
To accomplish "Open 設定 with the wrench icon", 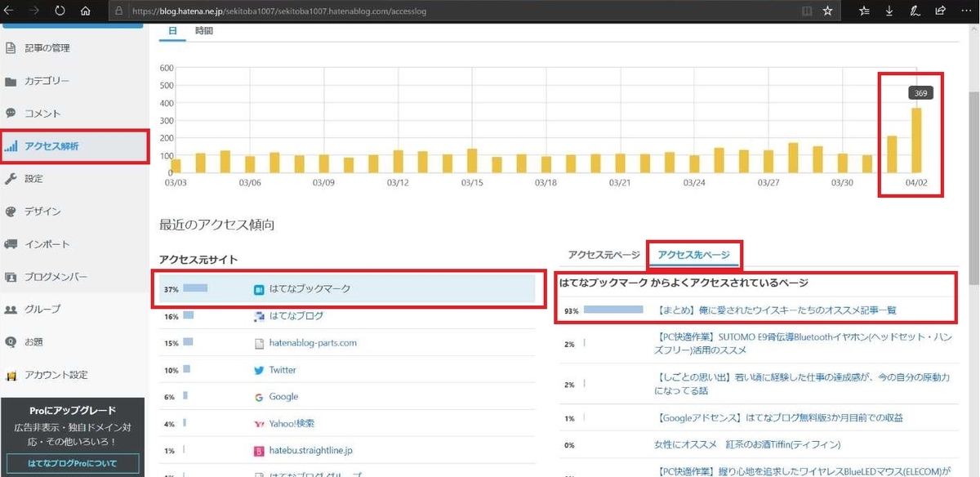I will [x=74, y=179].
